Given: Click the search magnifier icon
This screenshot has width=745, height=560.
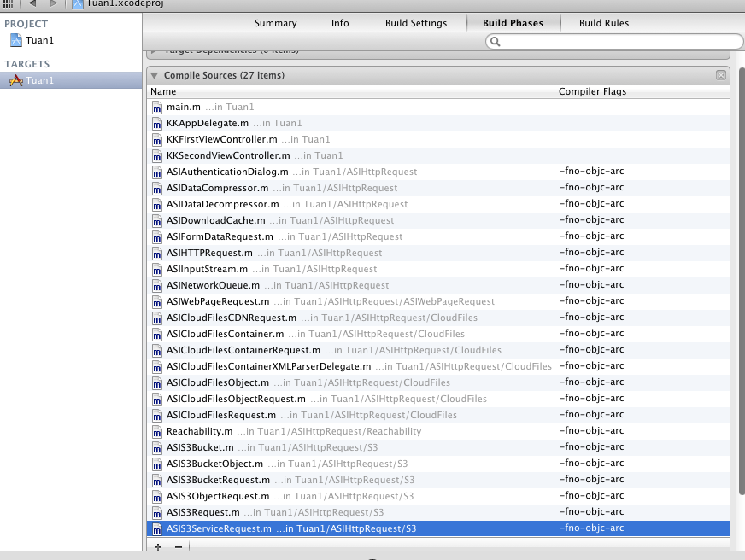Looking at the screenshot, I should tap(495, 42).
